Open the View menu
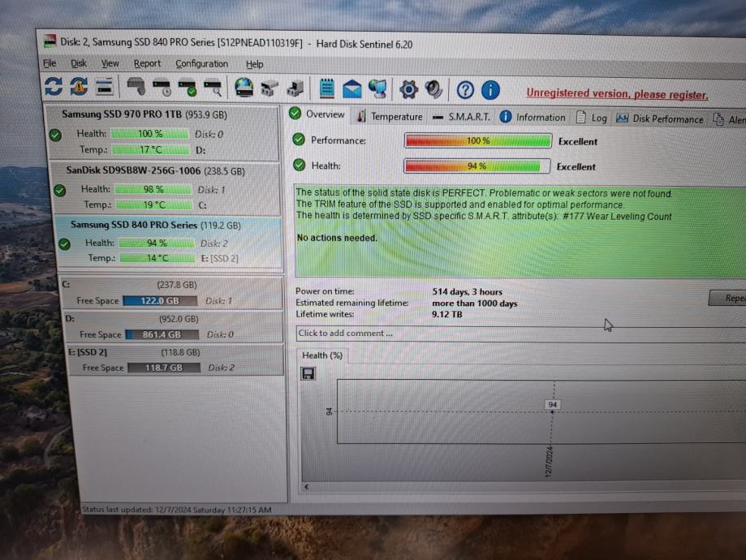 pos(110,63)
